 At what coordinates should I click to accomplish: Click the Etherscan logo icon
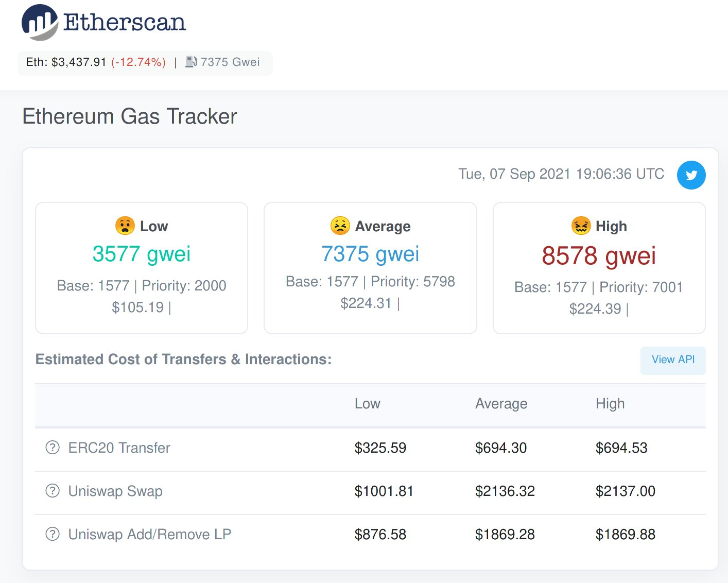[40, 23]
